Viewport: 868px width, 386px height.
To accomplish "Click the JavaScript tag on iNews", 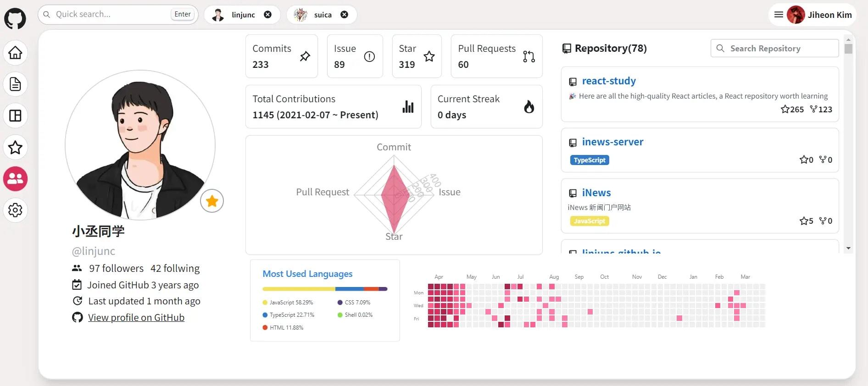I will [x=590, y=221].
